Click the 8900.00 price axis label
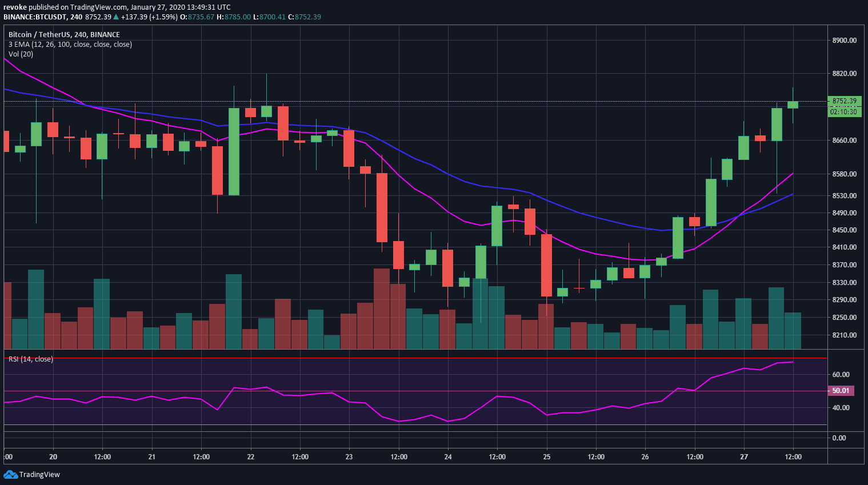 [x=844, y=41]
